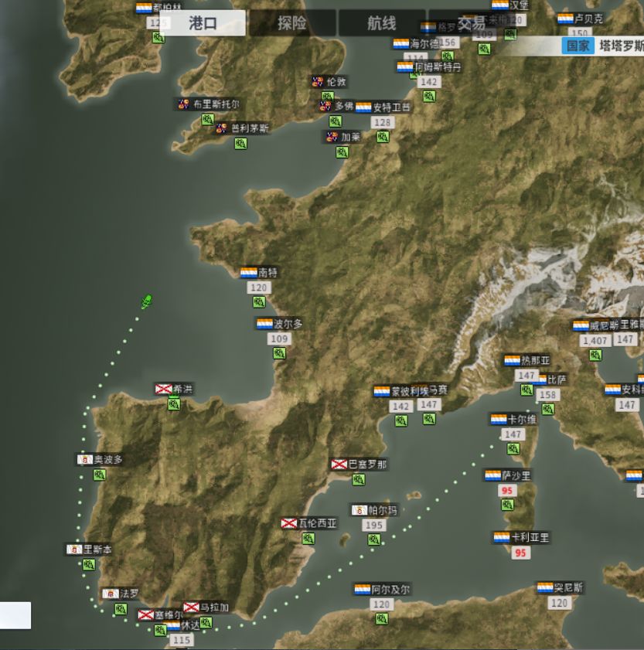Select the 航线 tab

[x=382, y=23]
